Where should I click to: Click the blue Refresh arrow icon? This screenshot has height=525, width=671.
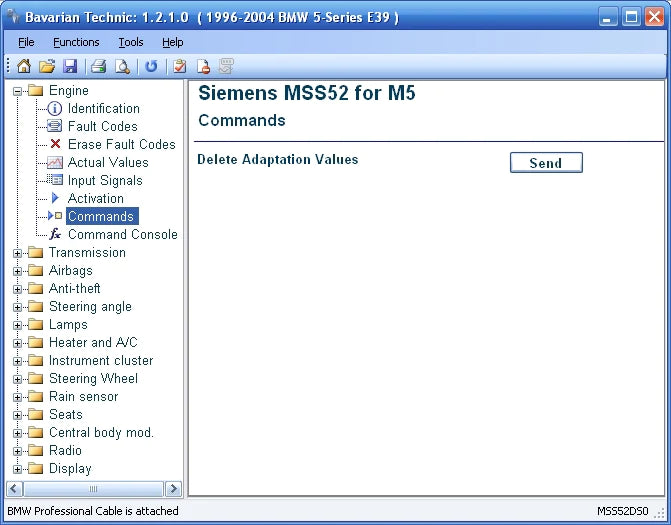pyautogui.click(x=151, y=67)
